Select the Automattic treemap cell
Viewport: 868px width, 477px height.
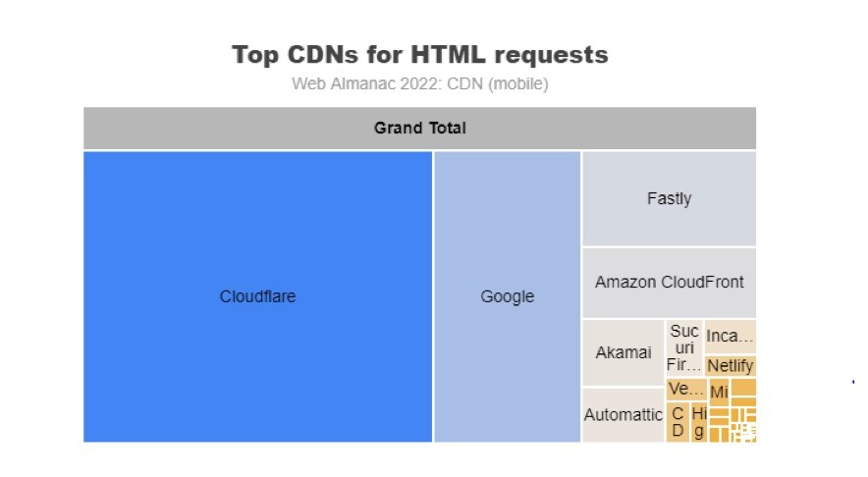pyautogui.click(x=623, y=414)
